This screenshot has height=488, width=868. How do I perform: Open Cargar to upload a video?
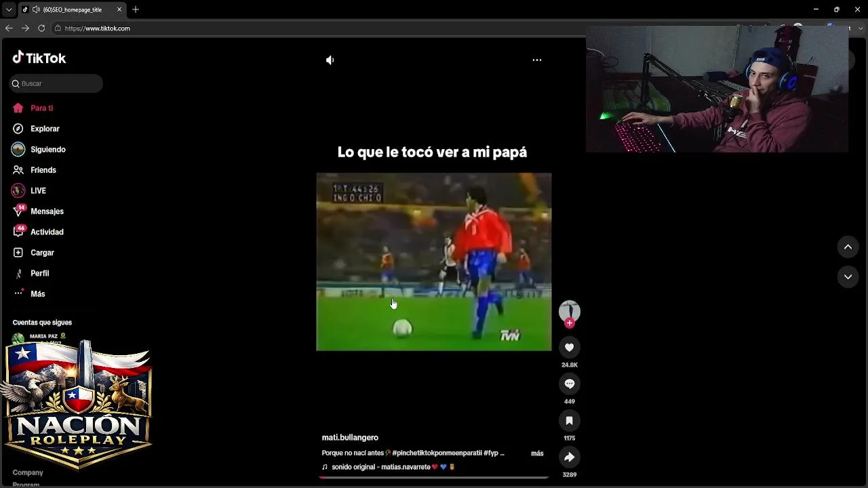click(x=42, y=253)
